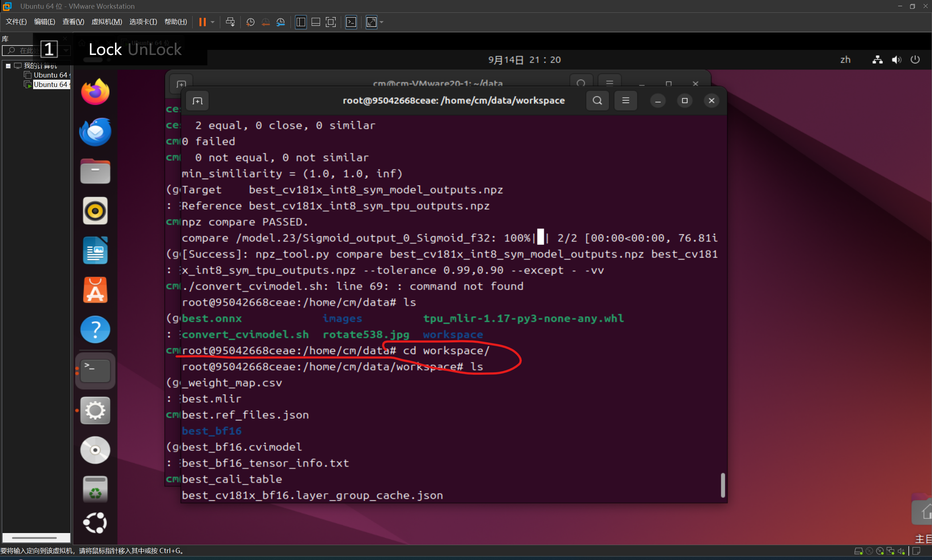Select the running Ubuntu 64 VM

pos(50,84)
